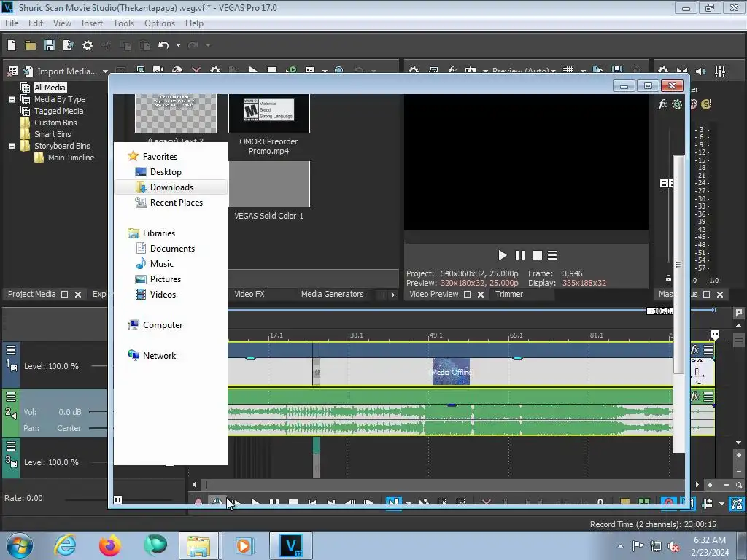Undo the last action with arrow icon
Screen dimensions: 747x560
(163, 45)
